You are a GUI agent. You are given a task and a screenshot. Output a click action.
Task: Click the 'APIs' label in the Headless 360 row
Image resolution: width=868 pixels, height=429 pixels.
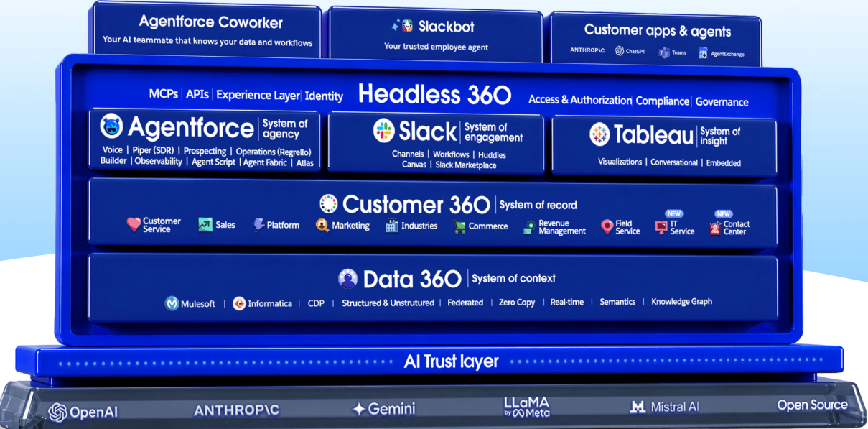(x=197, y=94)
